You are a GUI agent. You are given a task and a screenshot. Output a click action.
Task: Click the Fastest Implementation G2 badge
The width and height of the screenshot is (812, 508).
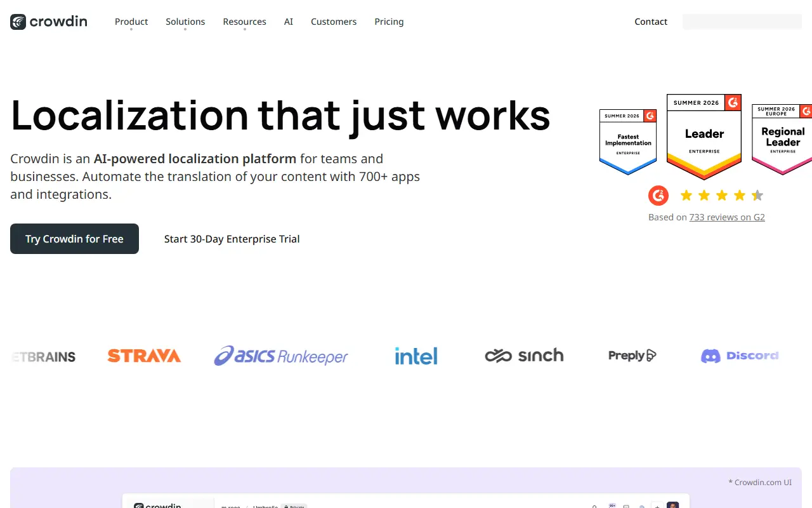pyautogui.click(x=628, y=142)
